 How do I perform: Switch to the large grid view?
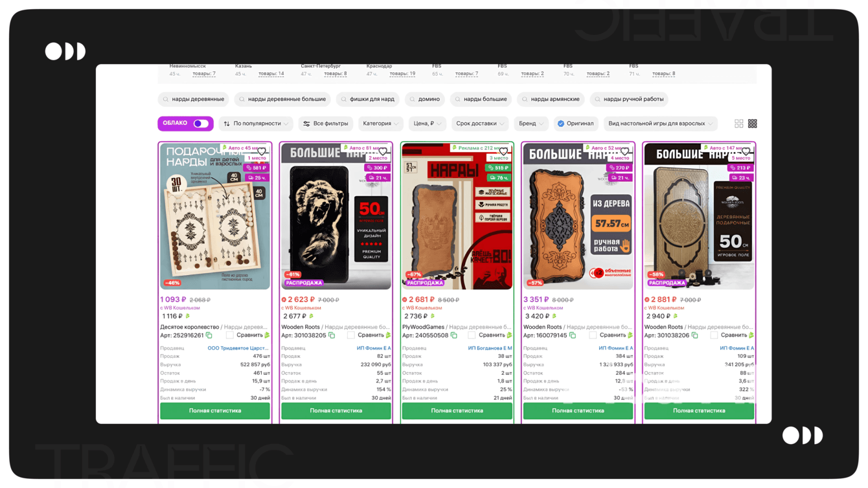739,124
